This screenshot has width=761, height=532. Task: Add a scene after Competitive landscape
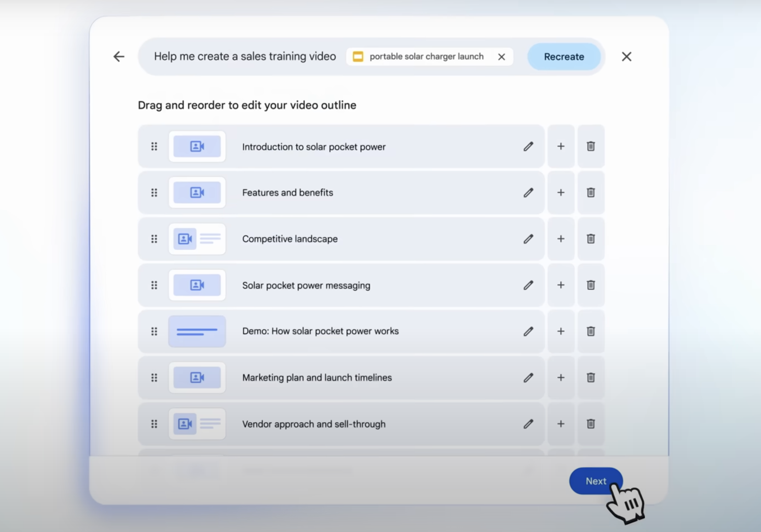pos(561,239)
